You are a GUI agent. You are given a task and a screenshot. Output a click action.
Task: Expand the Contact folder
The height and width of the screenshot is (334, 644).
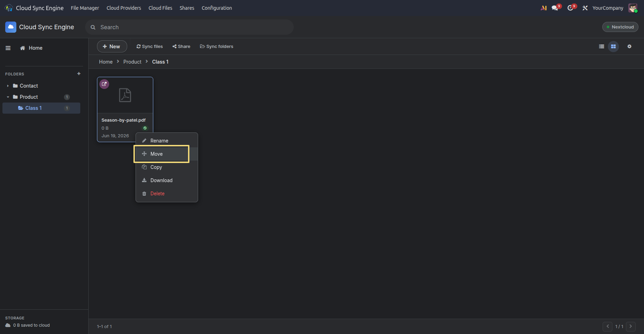pyautogui.click(x=8, y=86)
